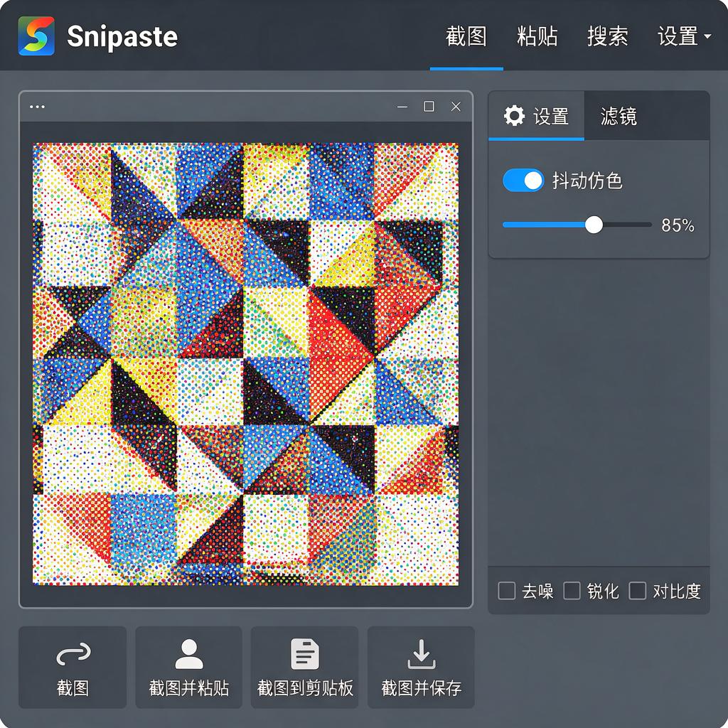Click the 截图并粘贴 button
Screen dimensions: 728x728
pos(188,667)
